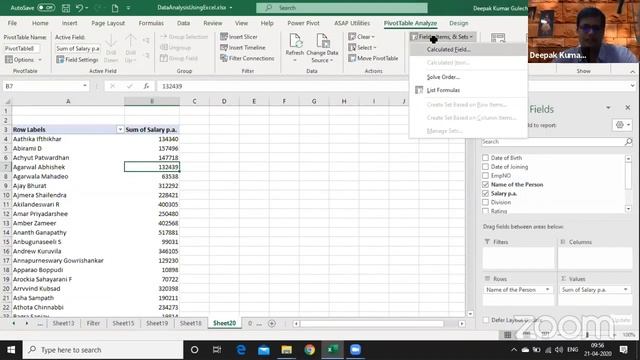
Task: Select cell with Ajay Bhurat
Action: click(68, 186)
